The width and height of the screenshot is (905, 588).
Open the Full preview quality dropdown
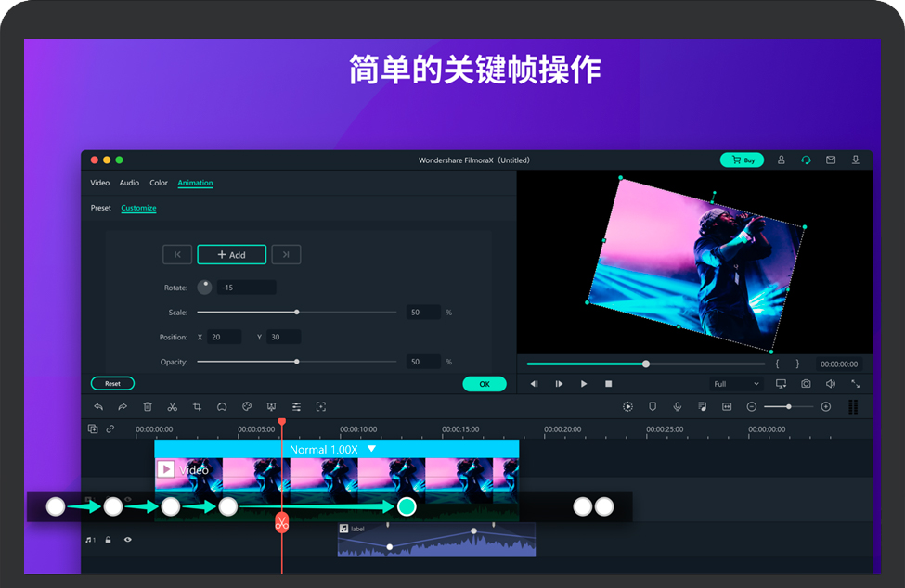click(x=736, y=384)
